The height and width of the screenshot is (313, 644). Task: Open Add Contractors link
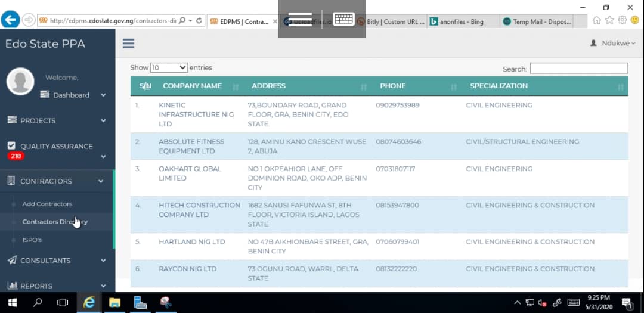[x=47, y=204]
